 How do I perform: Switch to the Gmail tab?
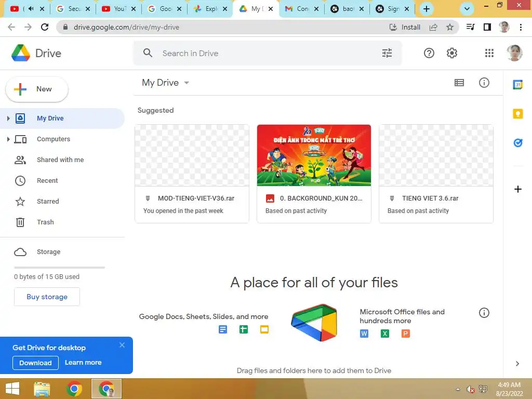coord(301,9)
